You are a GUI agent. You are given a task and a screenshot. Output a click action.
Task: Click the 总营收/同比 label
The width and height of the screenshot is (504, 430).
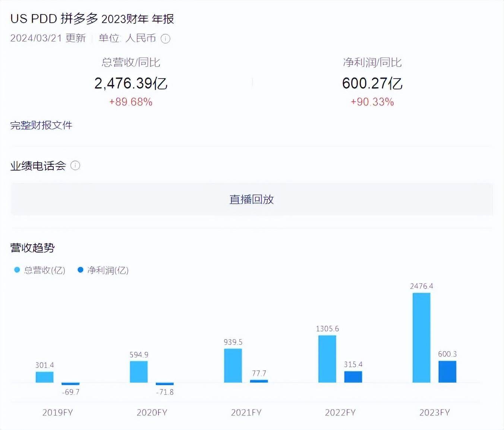(131, 62)
